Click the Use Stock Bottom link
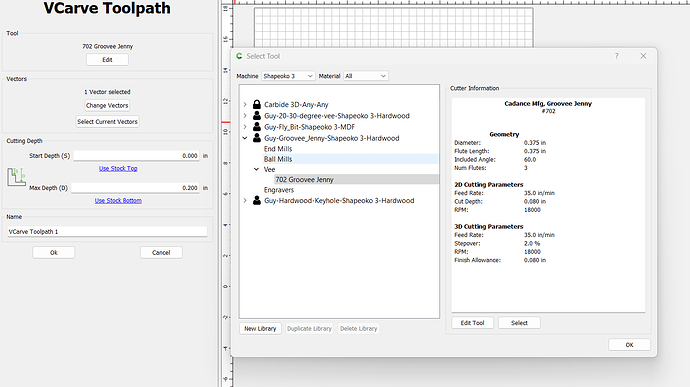The height and width of the screenshot is (387, 690). coord(118,200)
